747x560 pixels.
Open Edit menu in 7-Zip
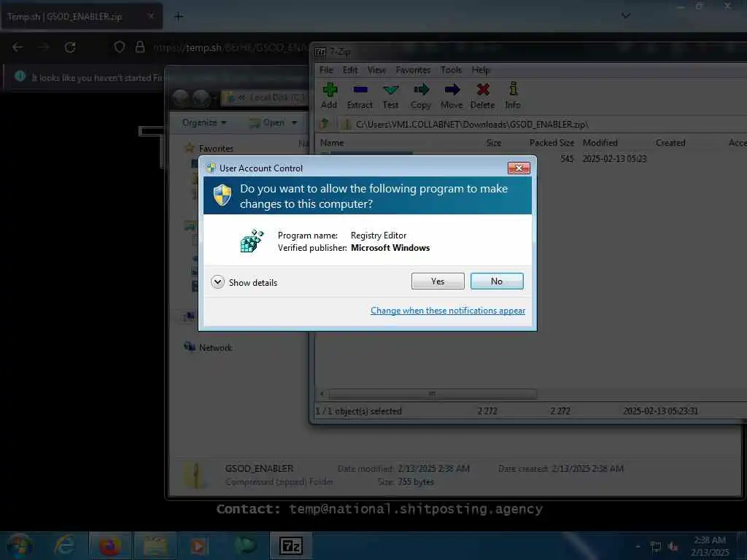tap(350, 70)
